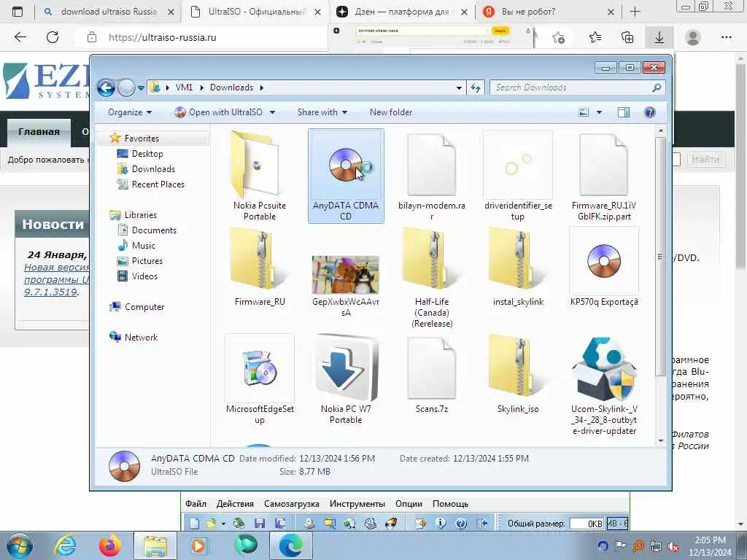Click the Explorer Forward navigation button

(126, 87)
